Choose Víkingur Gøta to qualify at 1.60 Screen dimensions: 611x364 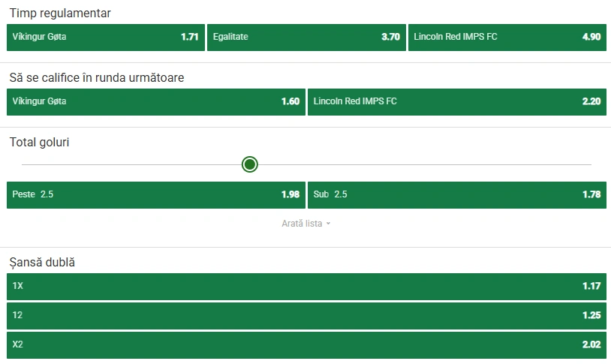(156, 102)
